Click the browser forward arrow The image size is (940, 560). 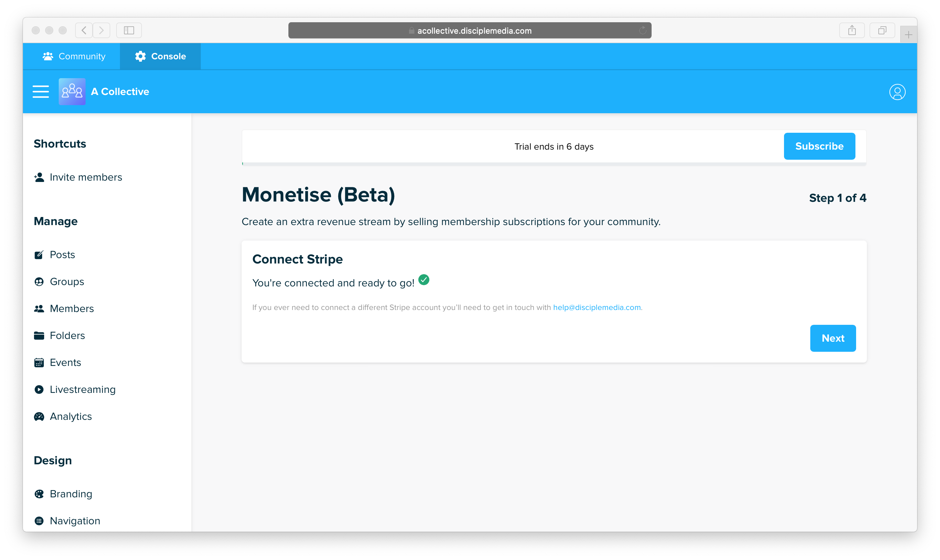pos(101,30)
